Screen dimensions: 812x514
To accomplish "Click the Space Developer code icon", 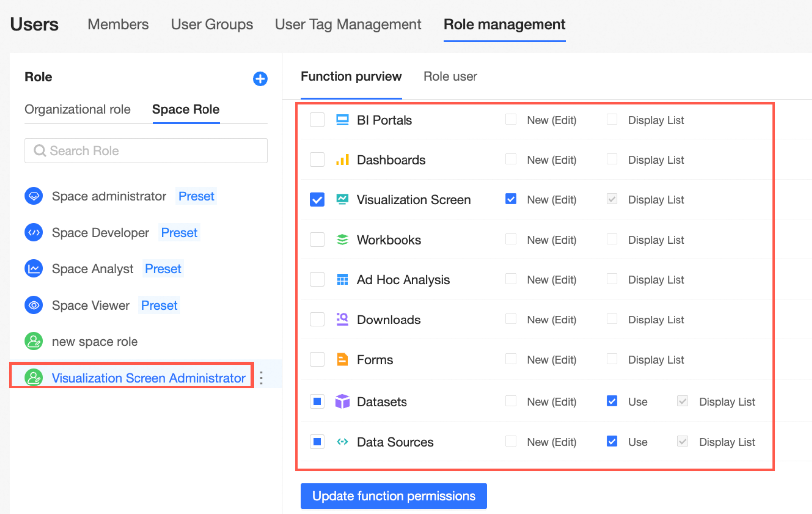I will [34, 232].
